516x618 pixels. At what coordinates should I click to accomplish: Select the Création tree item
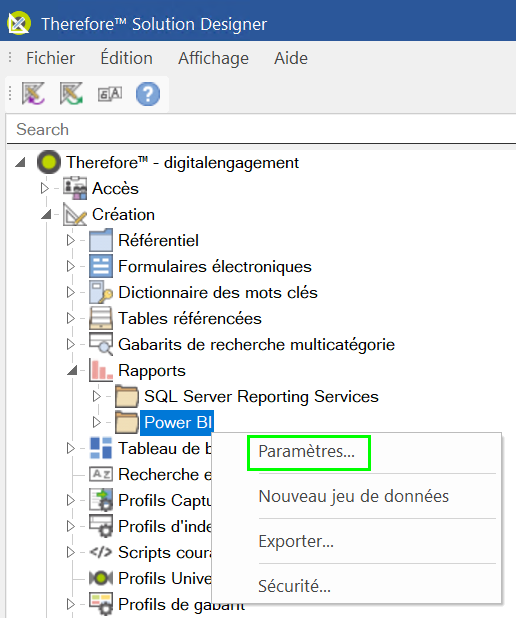(x=123, y=214)
